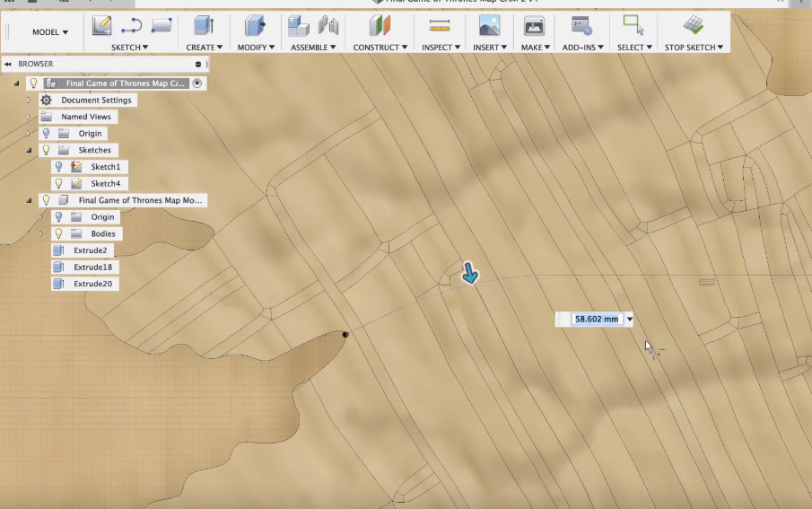
Task: Expand the nested Origin folder under component
Action: 41,216
